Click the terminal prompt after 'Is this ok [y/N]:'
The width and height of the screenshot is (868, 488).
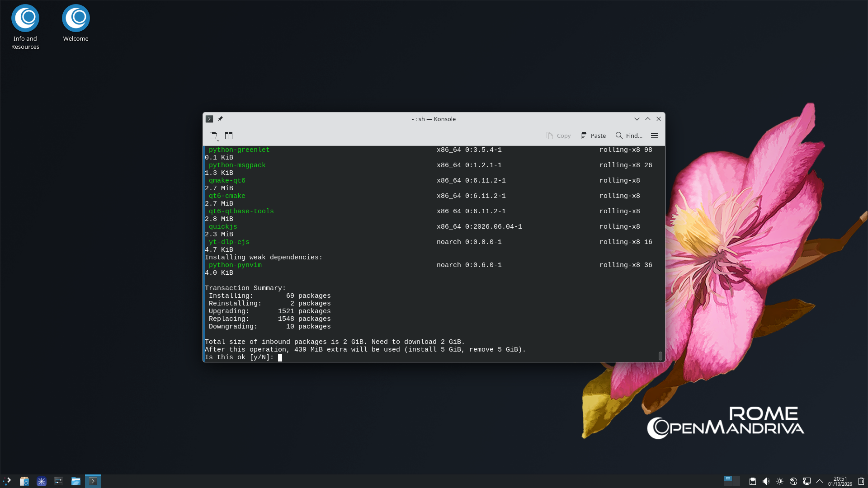(x=280, y=357)
